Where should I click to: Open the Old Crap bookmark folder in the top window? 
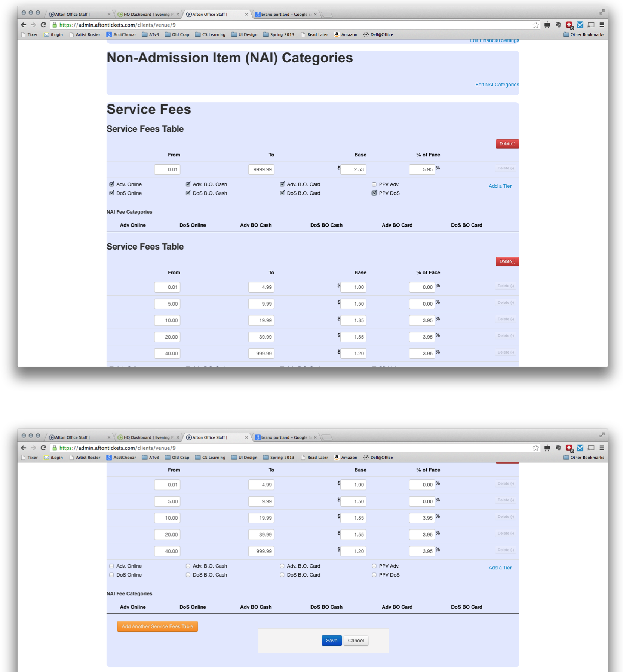click(177, 34)
